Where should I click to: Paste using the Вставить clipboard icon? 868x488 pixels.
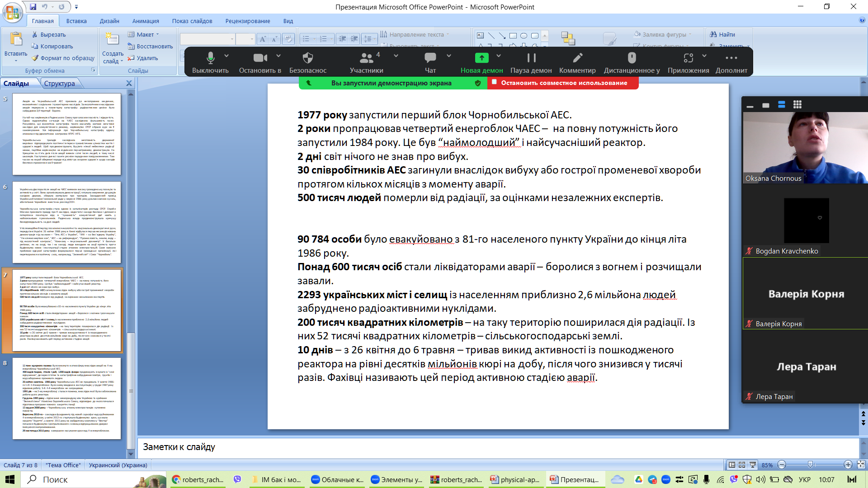click(16, 40)
